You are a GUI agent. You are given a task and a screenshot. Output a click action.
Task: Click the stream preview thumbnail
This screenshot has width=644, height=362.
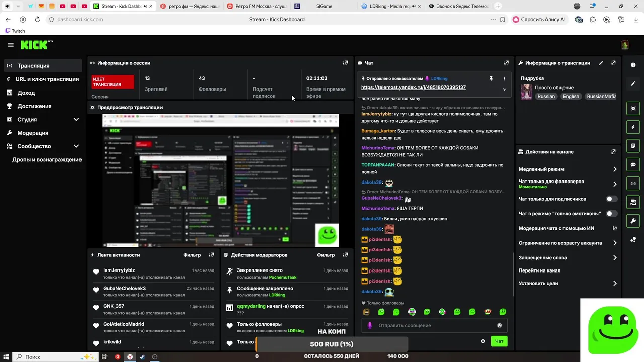[220, 180]
